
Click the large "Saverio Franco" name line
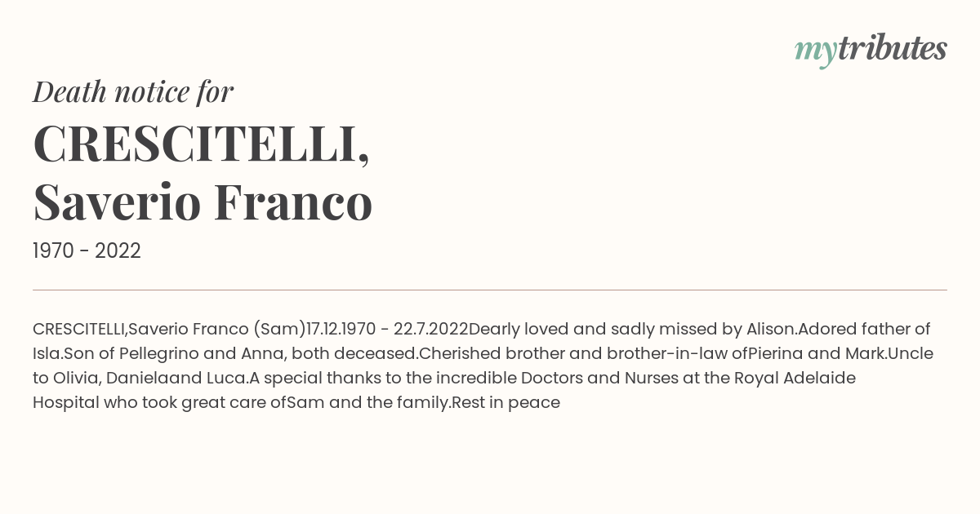click(203, 202)
